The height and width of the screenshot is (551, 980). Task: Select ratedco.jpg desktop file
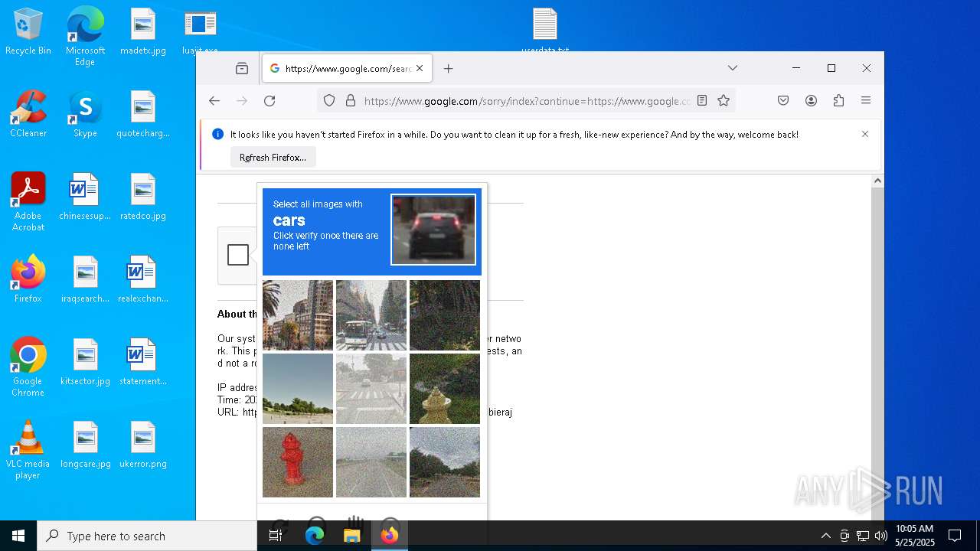pyautogui.click(x=143, y=197)
